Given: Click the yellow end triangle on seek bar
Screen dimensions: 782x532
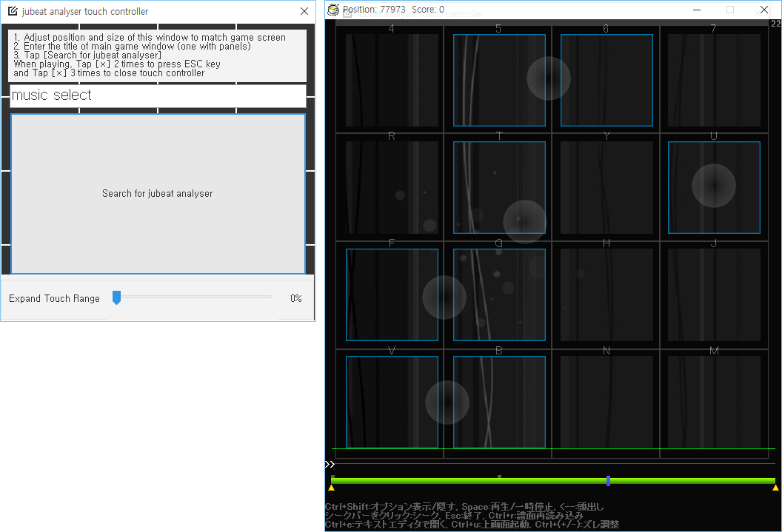Looking at the screenshot, I should pyautogui.click(x=775, y=488).
